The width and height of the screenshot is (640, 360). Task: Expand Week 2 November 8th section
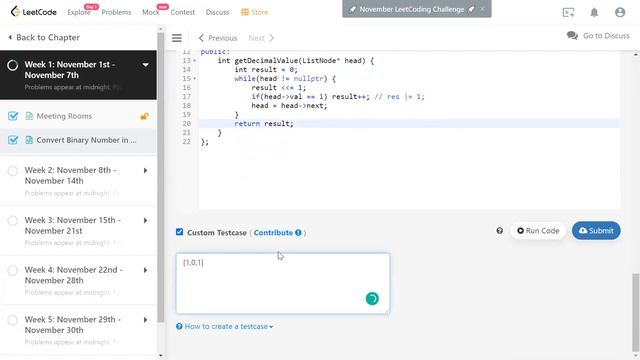click(x=145, y=171)
